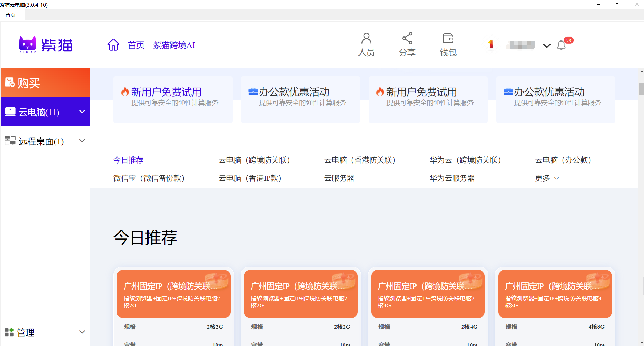Expand the 更多 category dropdown

(547, 178)
